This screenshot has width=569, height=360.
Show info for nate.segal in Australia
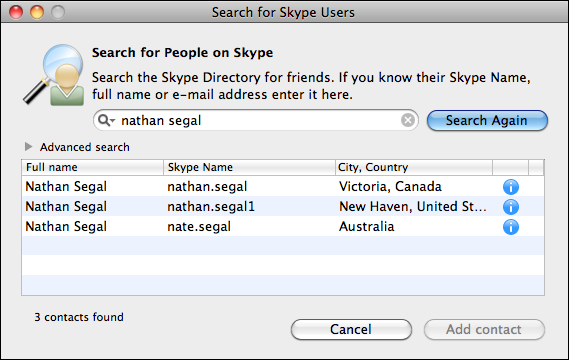pyautogui.click(x=511, y=227)
